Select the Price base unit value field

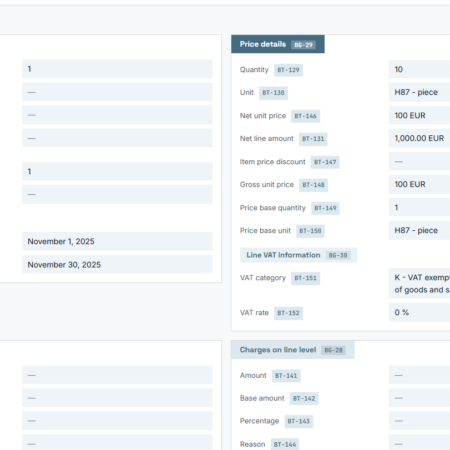[419, 230]
